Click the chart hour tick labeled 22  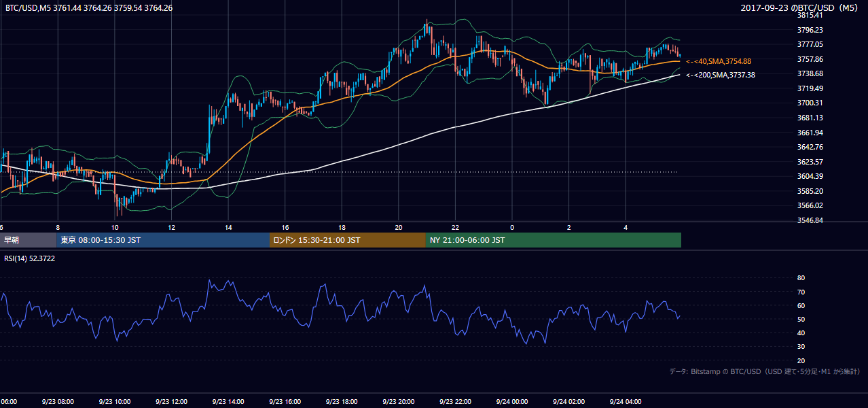pyautogui.click(x=455, y=227)
